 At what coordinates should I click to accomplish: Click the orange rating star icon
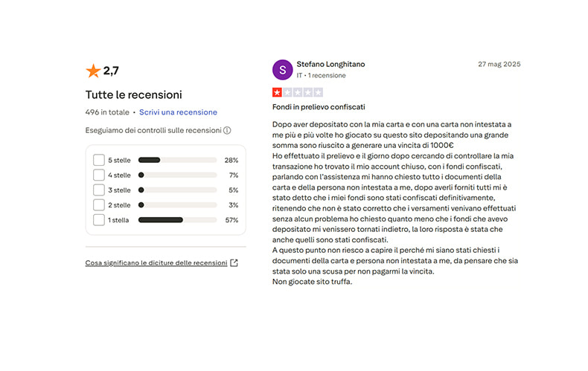point(93,71)
